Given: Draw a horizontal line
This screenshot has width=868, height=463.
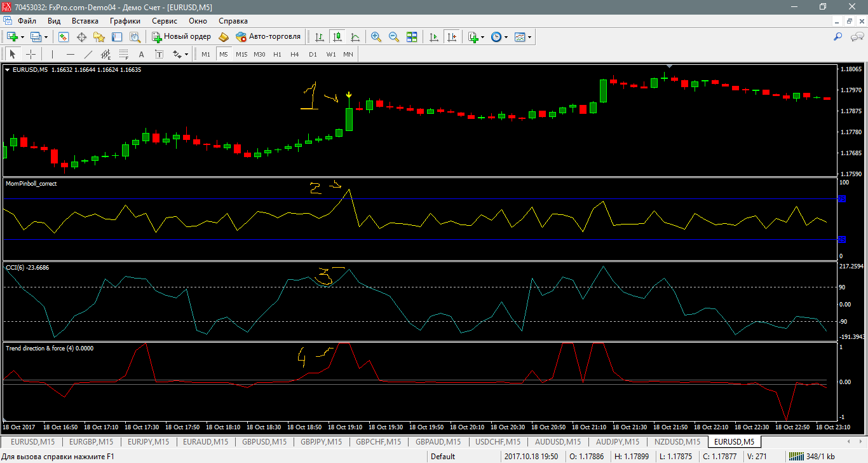Looking at the screenshot, I should (70, 54).
